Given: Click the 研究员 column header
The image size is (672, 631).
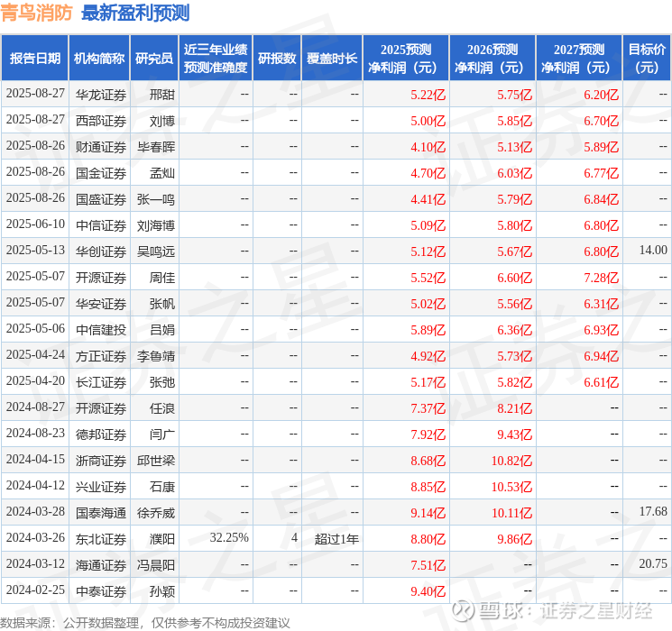Looking at the screenshot, I should coord(154,59).
